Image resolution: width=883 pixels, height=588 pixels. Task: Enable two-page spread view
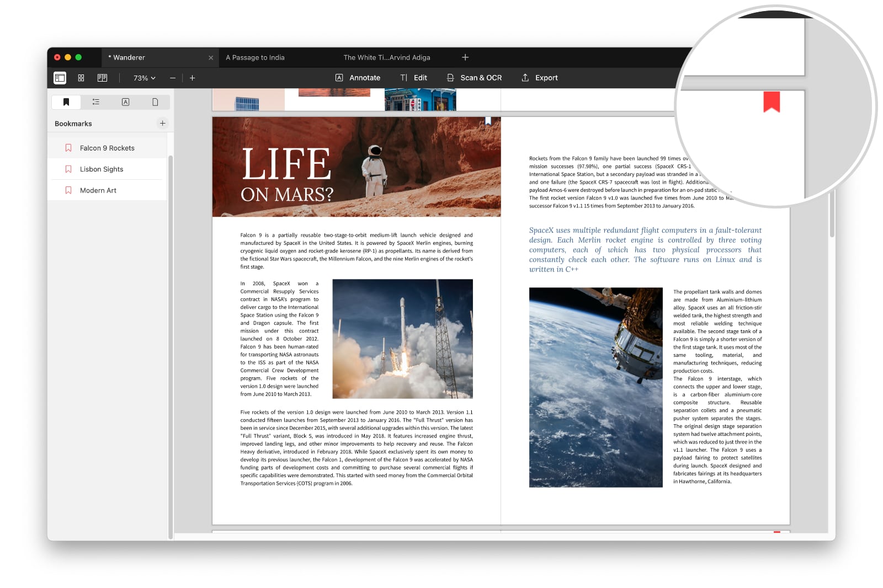[102, 78]
